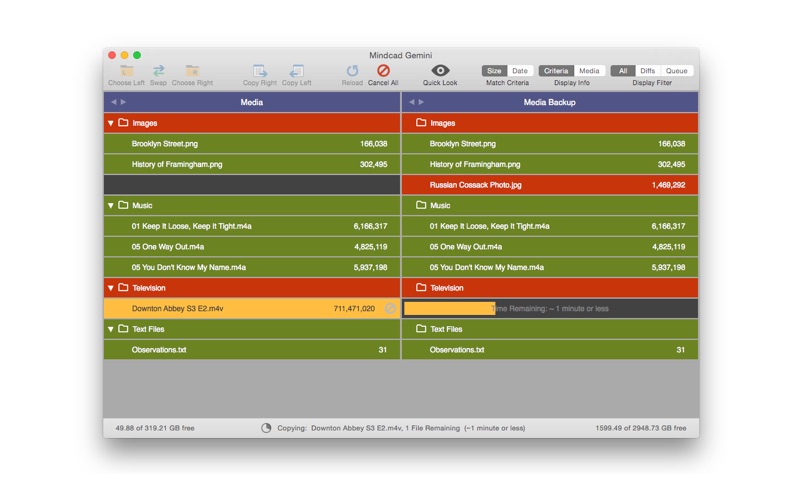Click the Copy Left toolbar icon
This screenshot has height=500, width=800.
pyautogui.click(x=296, y=71)
